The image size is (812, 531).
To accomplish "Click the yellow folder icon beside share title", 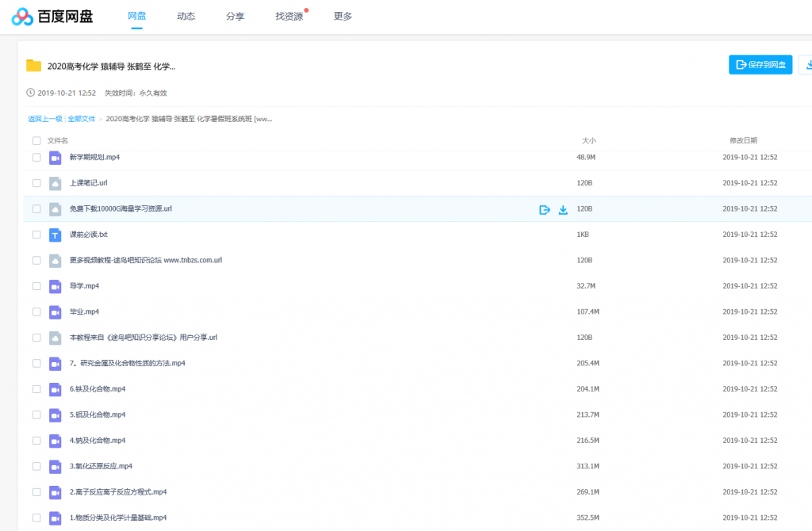I will (x=33, y=66).
